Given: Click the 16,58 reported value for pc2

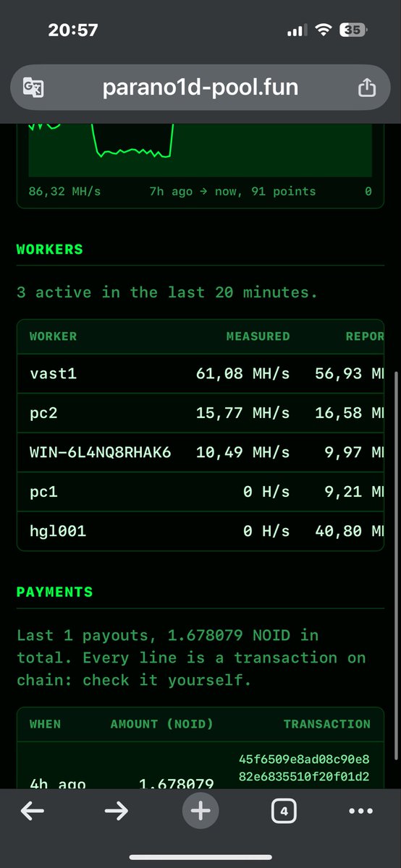Looking at the screenshot, I should tap(349, 412).
